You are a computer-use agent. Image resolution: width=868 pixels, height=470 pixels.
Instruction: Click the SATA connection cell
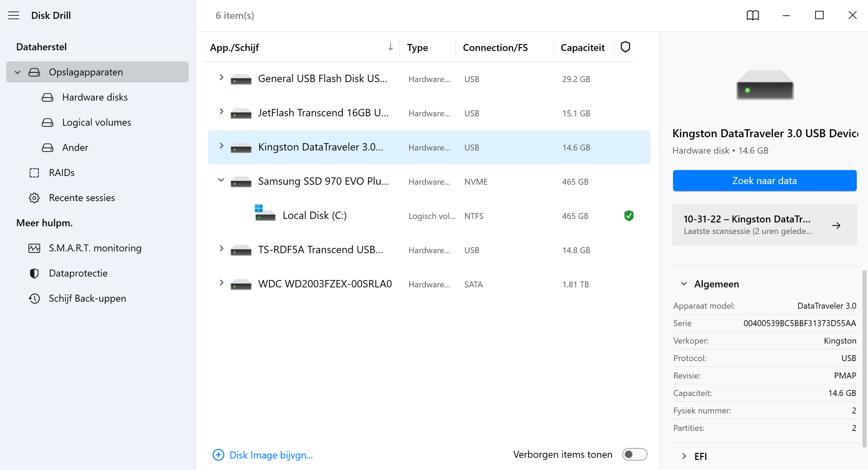coord(473,285)
